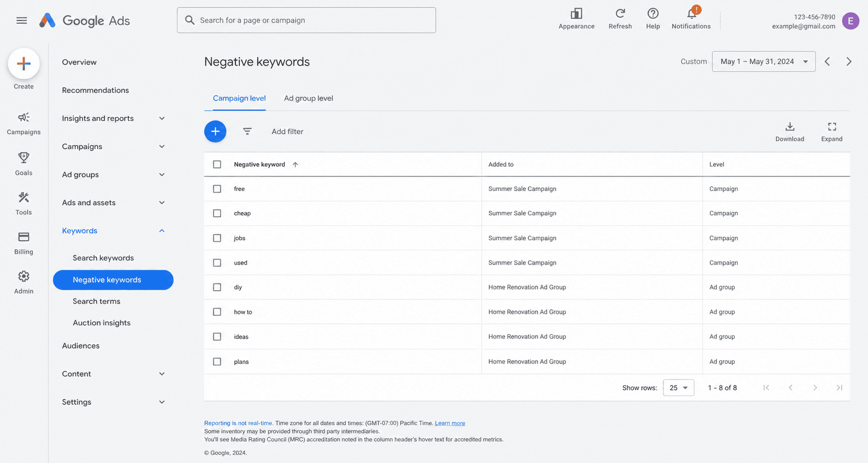Open the Overview page
Screen dimensions: 868x463
(79, 62)
